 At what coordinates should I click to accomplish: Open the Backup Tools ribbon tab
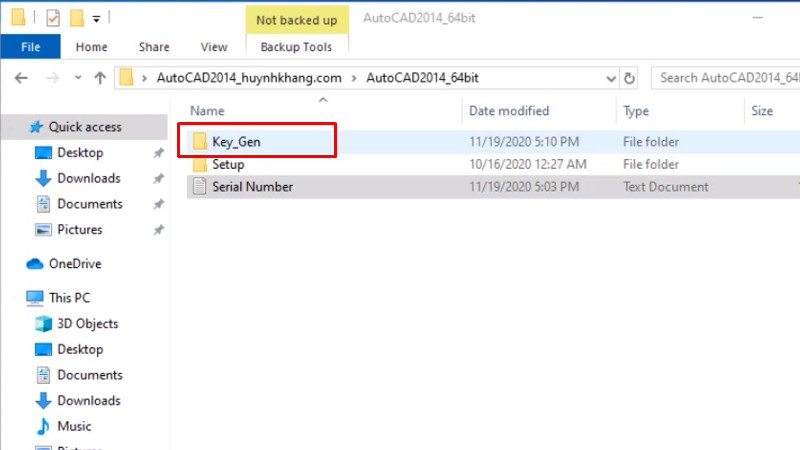point(295,46)
